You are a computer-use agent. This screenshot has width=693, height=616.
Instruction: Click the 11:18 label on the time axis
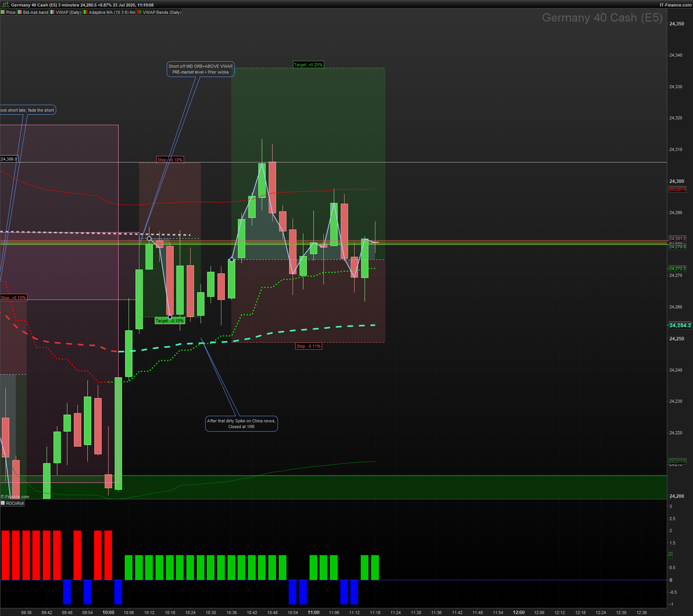click(375, 613)
